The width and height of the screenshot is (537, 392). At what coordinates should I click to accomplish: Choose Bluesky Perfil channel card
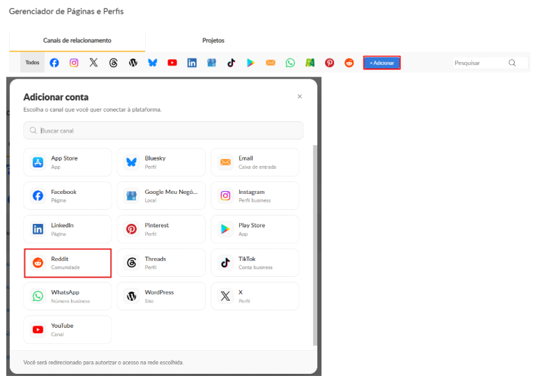161,162
